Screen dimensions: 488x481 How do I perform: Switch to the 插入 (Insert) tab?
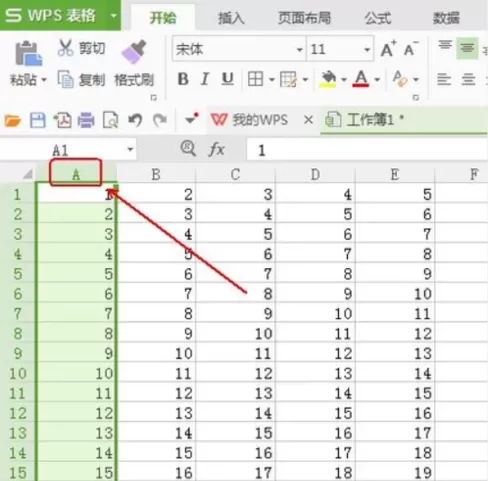click(231, 18)
